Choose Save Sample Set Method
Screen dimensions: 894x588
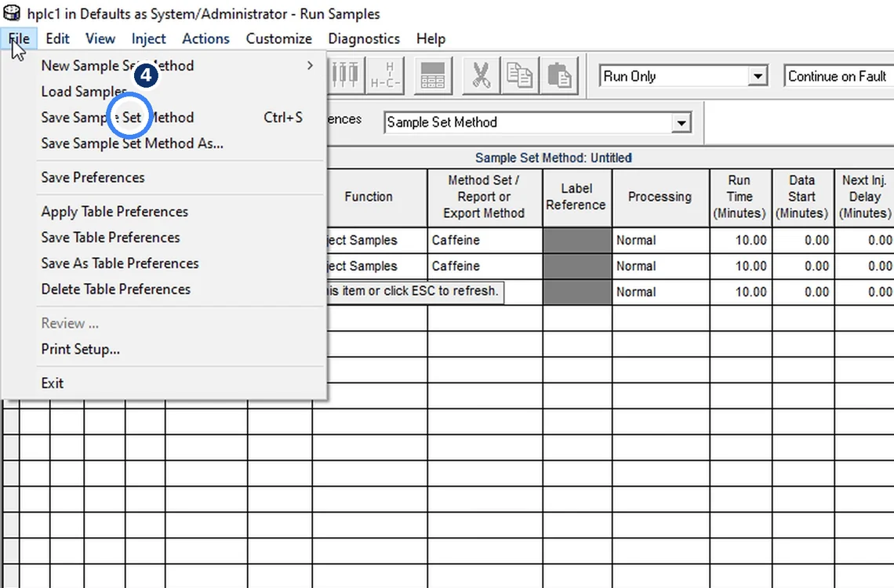coord(165,118)
